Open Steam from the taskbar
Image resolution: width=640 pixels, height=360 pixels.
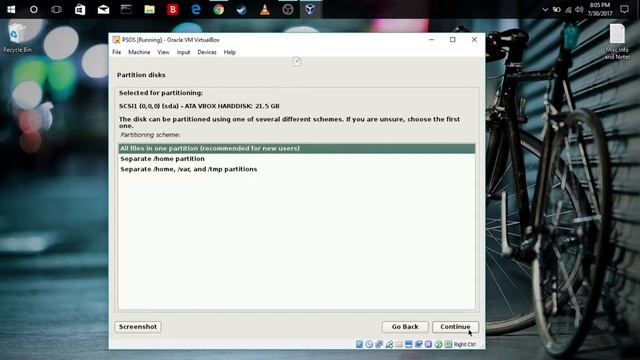[x=242, y=9]
